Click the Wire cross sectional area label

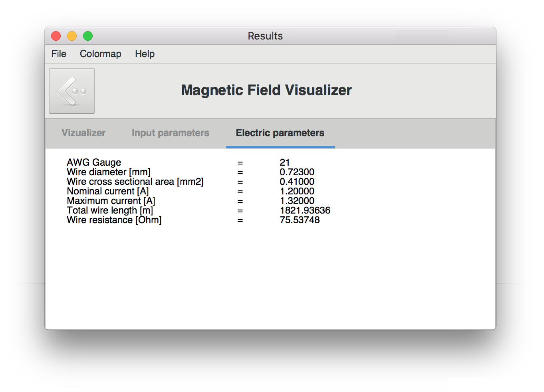135,182
